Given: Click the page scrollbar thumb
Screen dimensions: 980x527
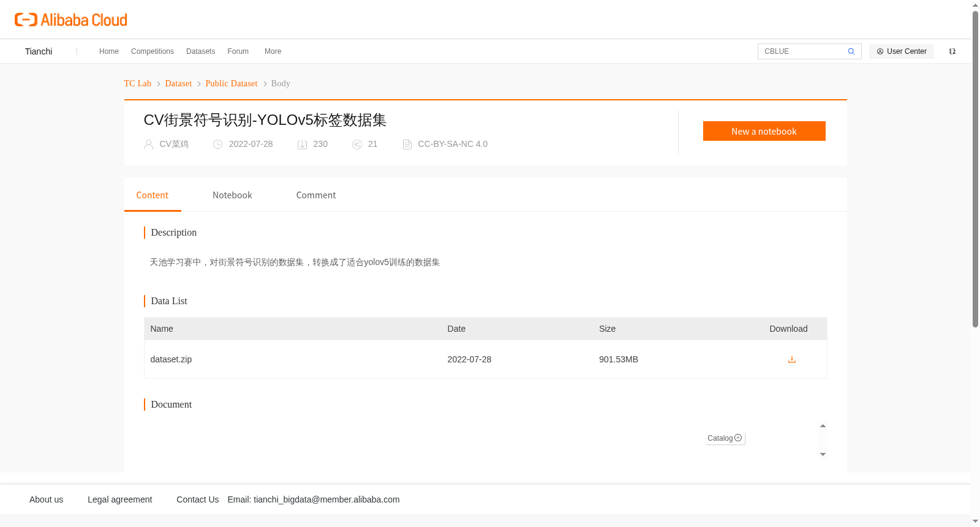Looking at the screenshot, I should tap(975, 170).
